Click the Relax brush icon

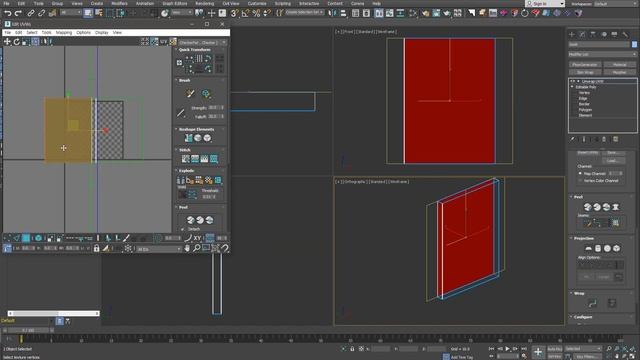(205, 94)
